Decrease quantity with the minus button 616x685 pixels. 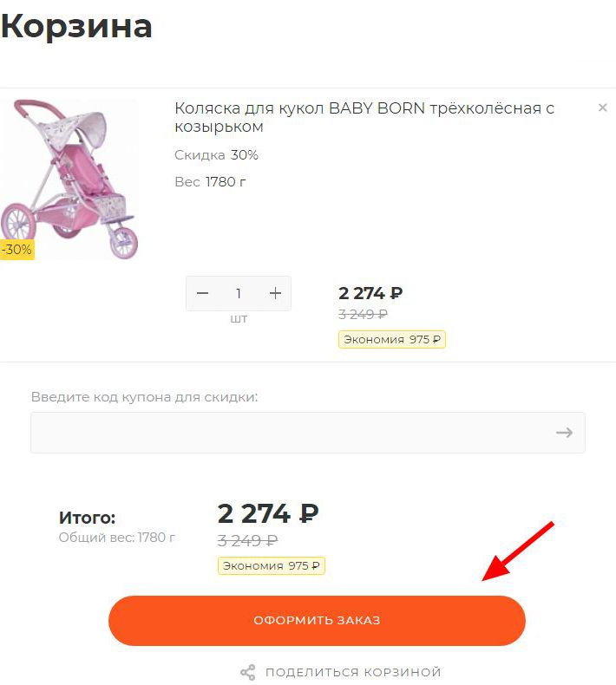203,293
